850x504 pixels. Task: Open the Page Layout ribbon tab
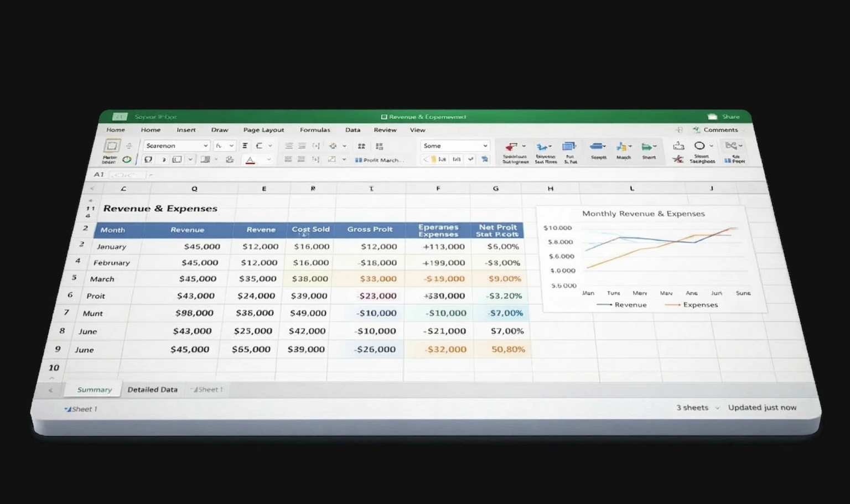263,130
